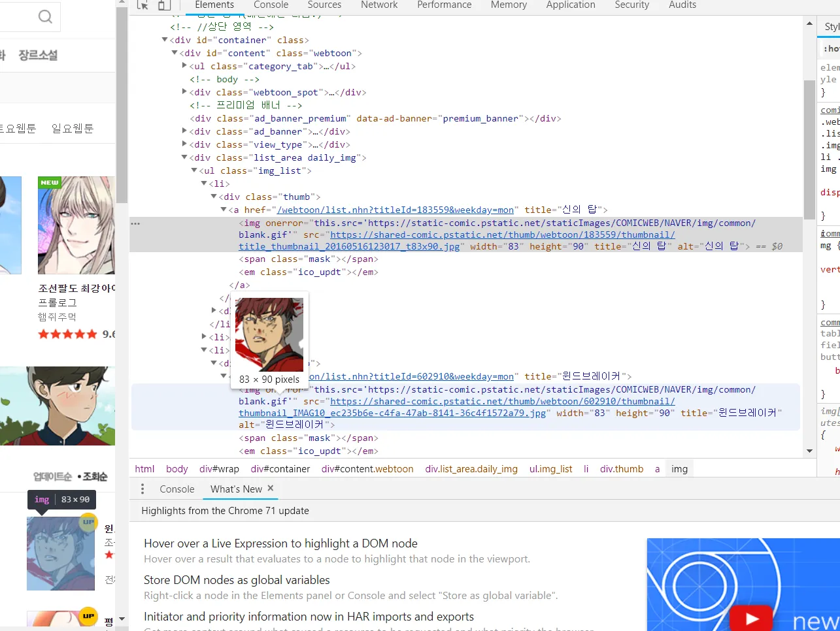
Task: Select div.list_area.daily_img in the breadcrumb
Action: (x=471, y=469)
